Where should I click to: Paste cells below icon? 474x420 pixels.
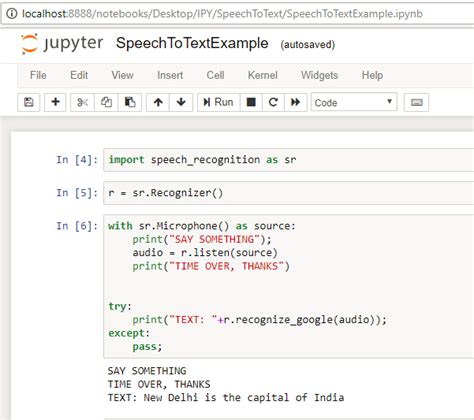tap(130, 102)
